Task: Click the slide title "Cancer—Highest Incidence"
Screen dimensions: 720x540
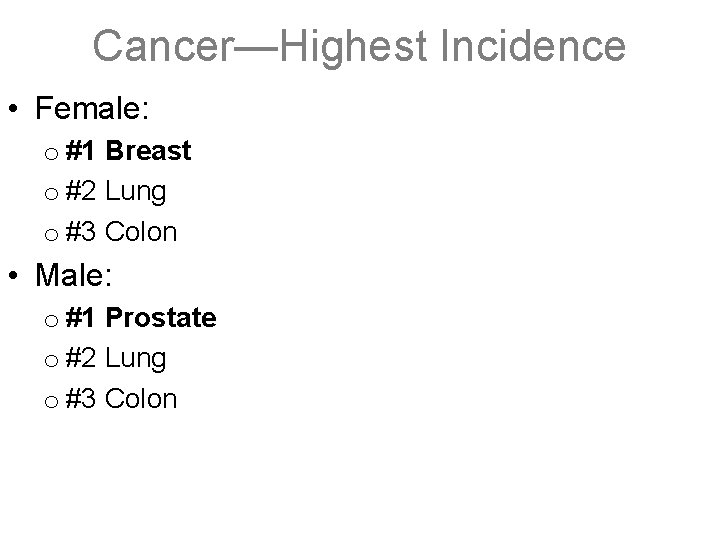Action: [x=359, y=45]
